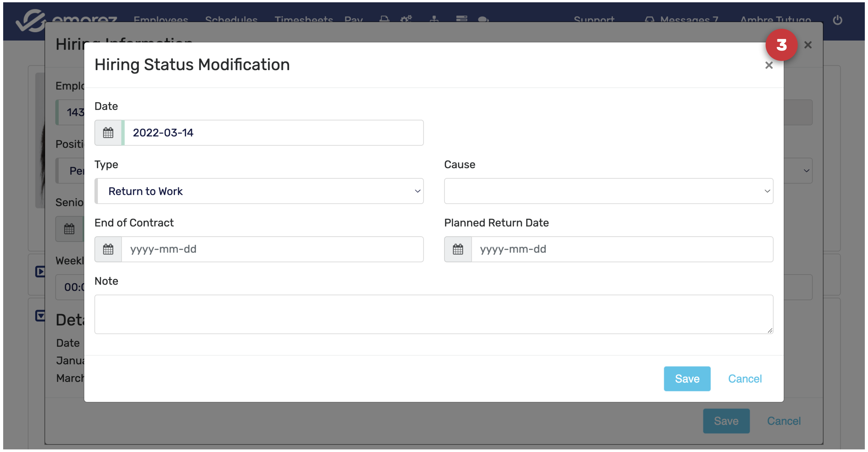Close the Hiring Information dialog behind
Screen dimensions: 868x452
pyautogui.click(x=808, y=45)
